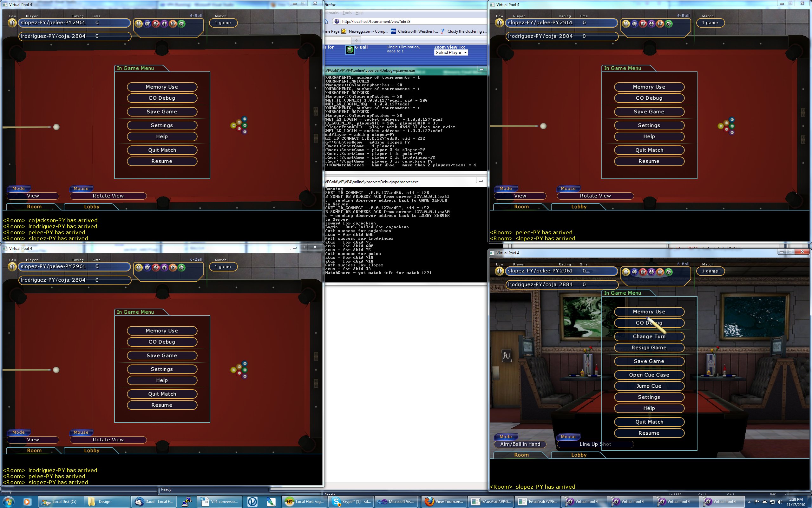The image size is (812, 508).
Task: Click Help in top-right pool window menu
Action: click(x=649, y=137)
